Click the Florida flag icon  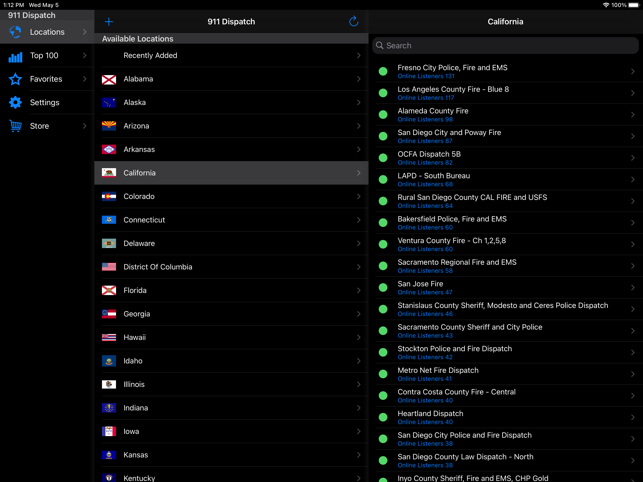109,291
